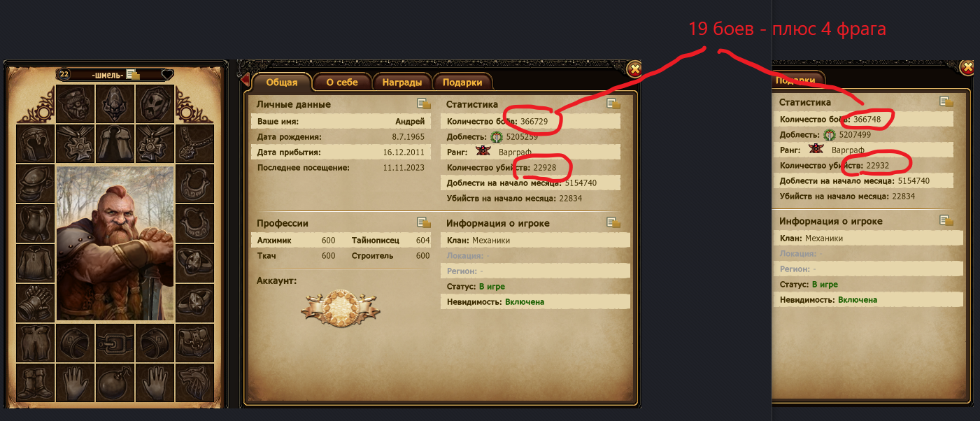This screenshot has height=421, width=980.
Task: Click the dwarf character portrait
Action: coord(115,243)
